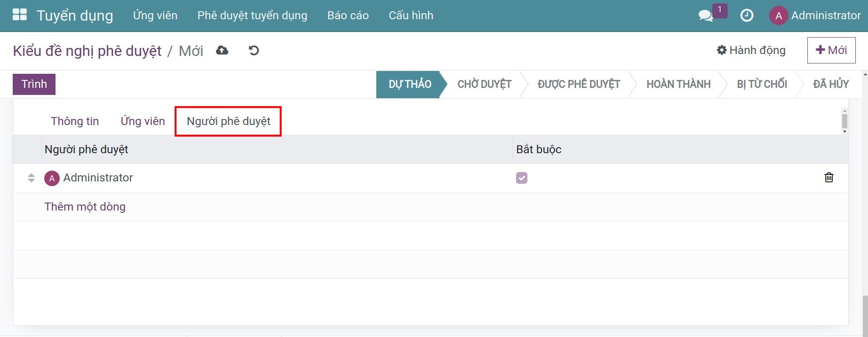Image resolution: width=868 pixels, height=337 pixels.
Task: Click the Administrator avatar in approver row
Action: tap(52, 178)
